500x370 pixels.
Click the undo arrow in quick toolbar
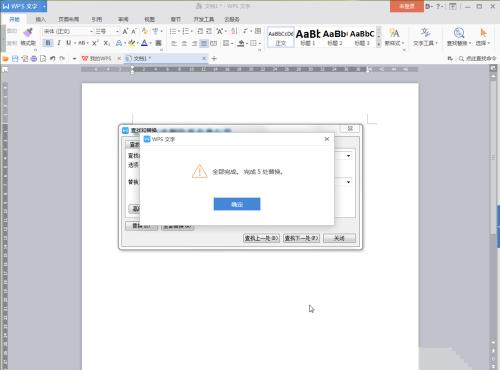click(52, 59)
